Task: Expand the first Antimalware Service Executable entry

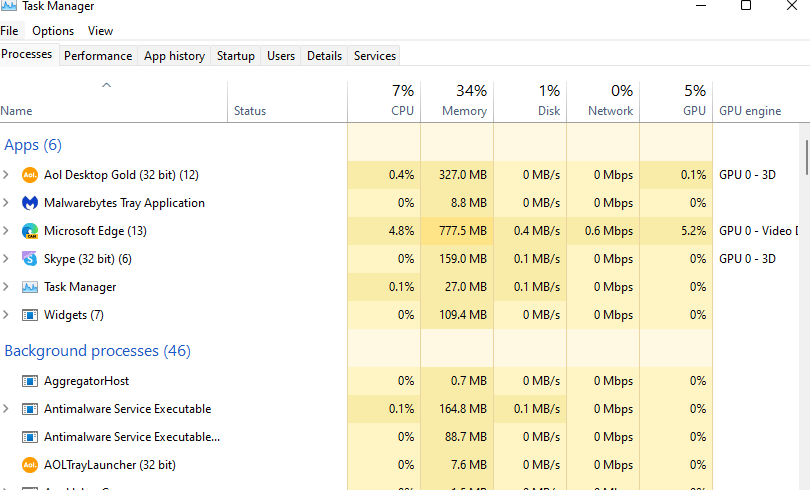Action: click(6, 409)
